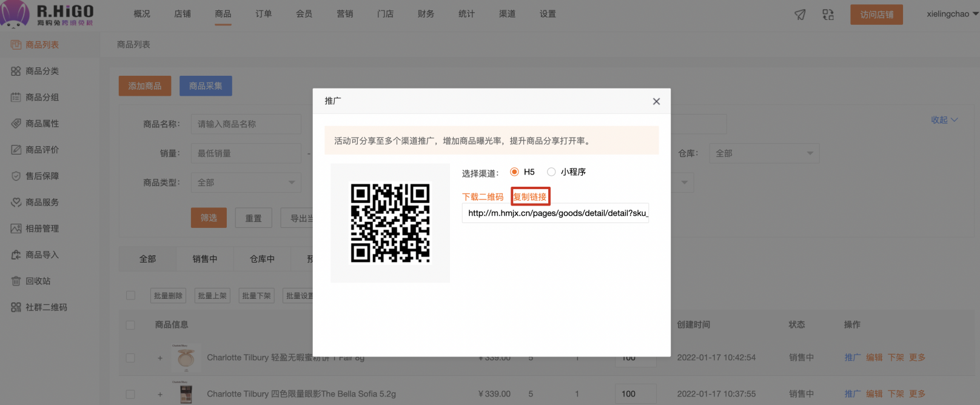Click 下载二维码 link
The image size is (980, 405).
pyautogui.click(x=483, y=197)
